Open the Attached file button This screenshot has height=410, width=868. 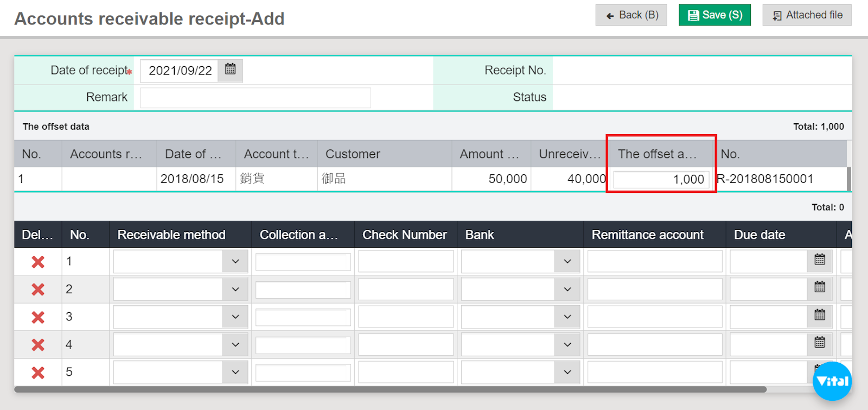807,15
